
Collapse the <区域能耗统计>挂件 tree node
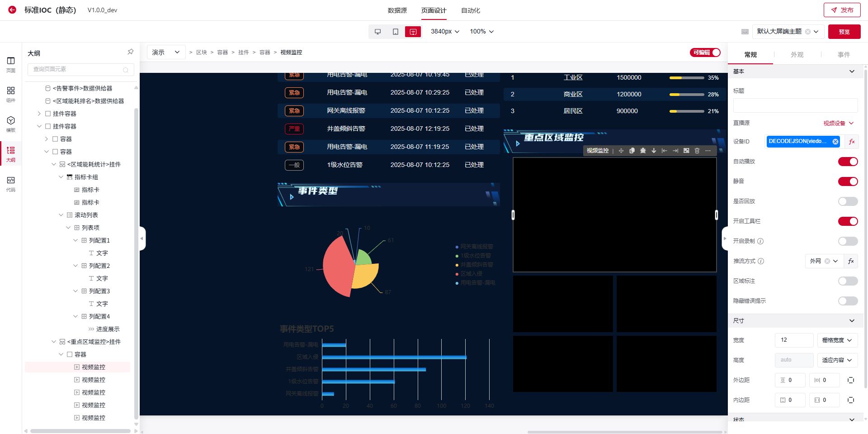pos(54,164)
